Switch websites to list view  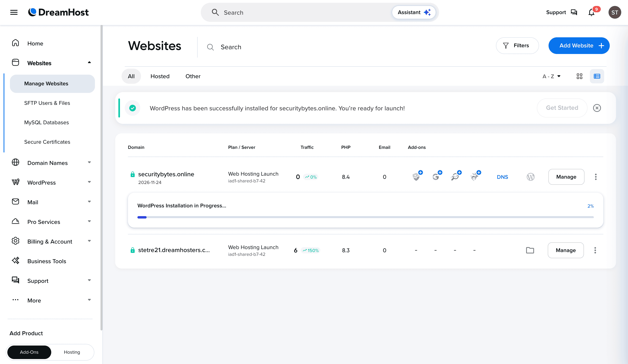597,76
